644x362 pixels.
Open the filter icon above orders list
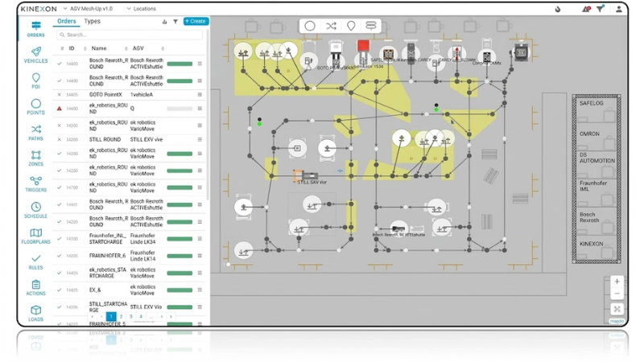tap(175, 22)
